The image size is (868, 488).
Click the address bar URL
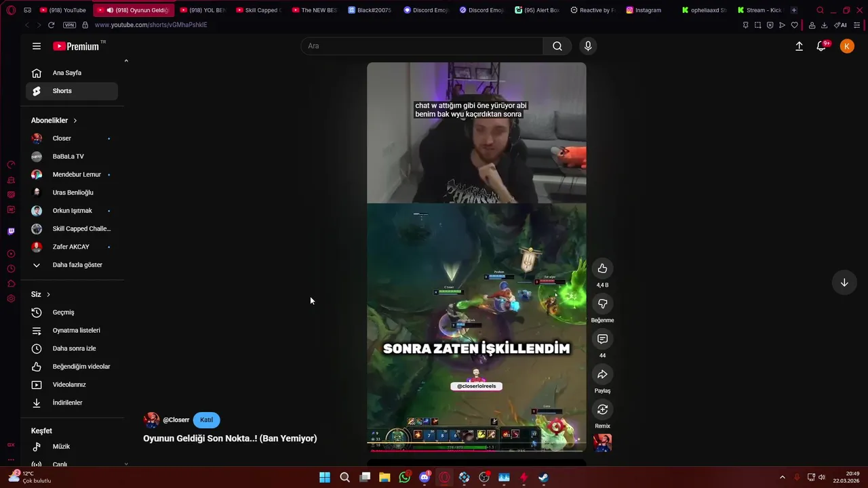151,25
